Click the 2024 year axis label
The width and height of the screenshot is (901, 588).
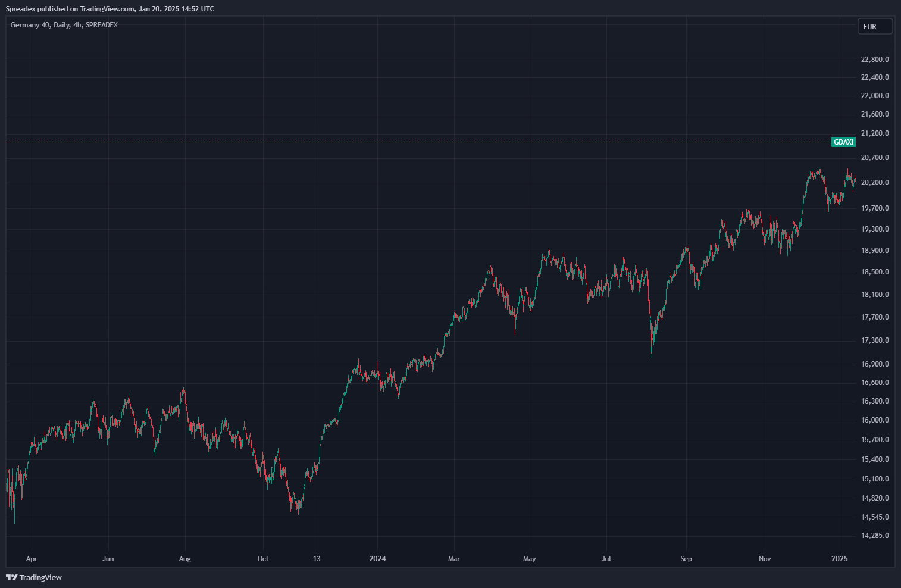pos(377,559)
